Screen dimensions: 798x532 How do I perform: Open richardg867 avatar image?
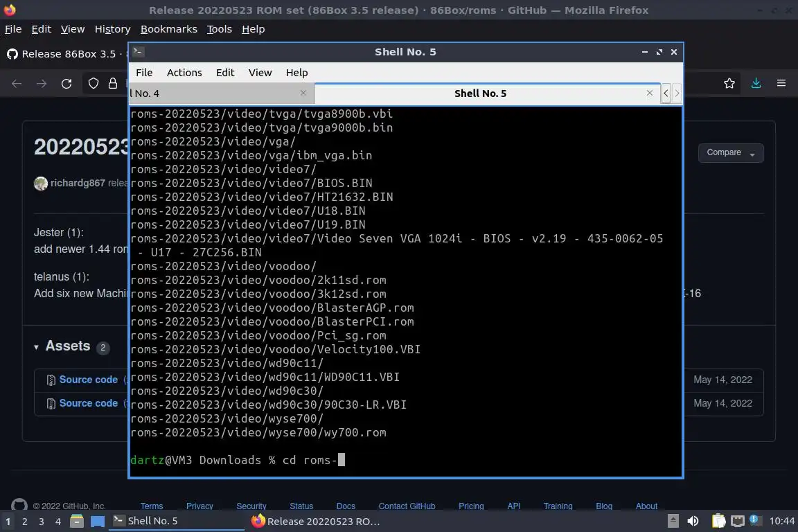[41, 184]
